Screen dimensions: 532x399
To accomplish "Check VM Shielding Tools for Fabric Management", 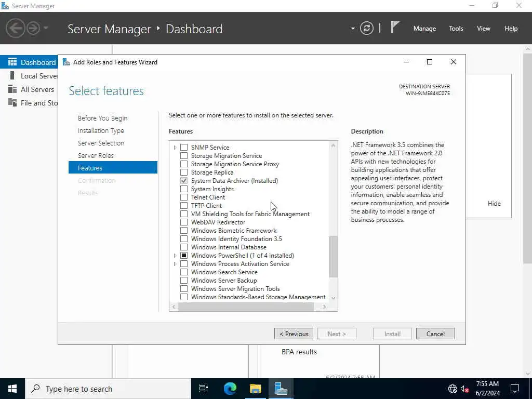I will (x=184, y=214).
